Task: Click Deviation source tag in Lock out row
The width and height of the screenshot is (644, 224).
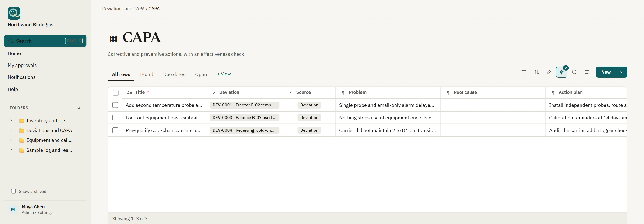Action: click(309, 118)
